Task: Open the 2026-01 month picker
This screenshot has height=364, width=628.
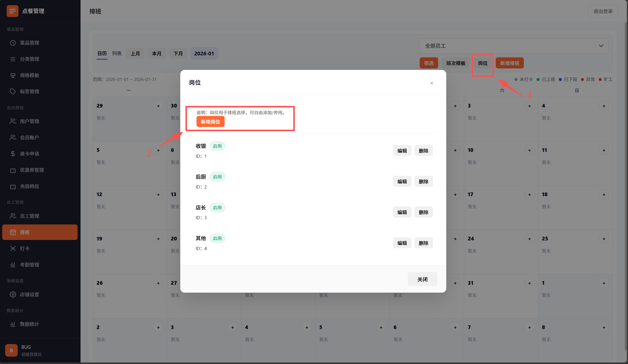Action: (204, 54)
